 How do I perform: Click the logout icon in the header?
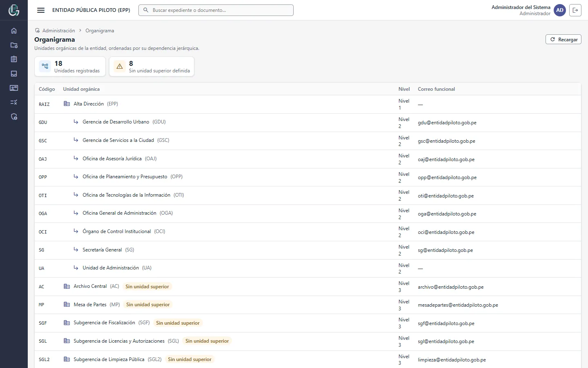coord(575,10)
